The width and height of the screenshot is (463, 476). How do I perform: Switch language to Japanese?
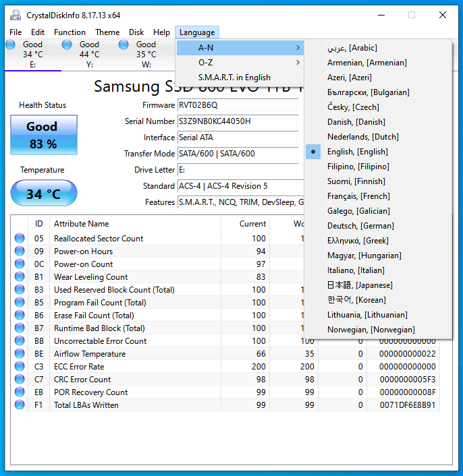[x=378, y=285]
